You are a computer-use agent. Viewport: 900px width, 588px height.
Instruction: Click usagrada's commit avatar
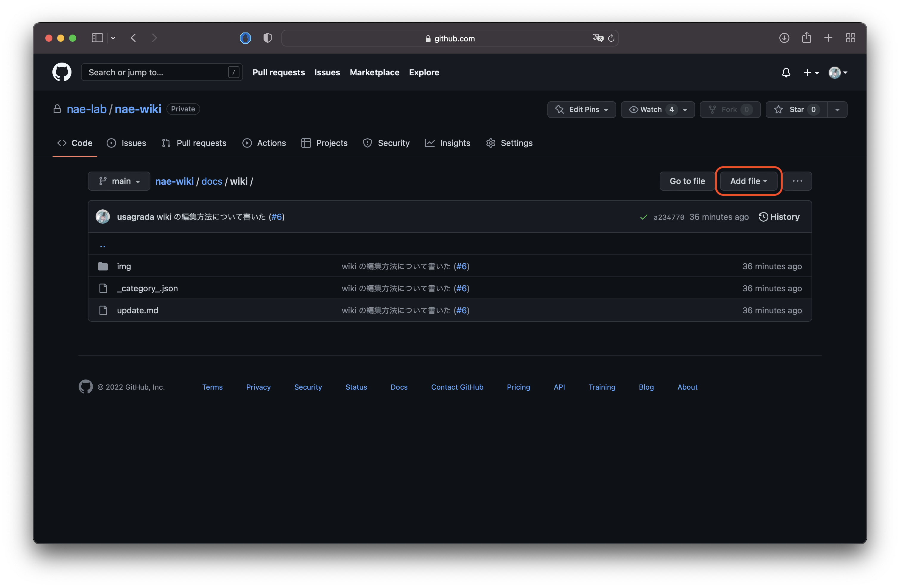point(102,216)
